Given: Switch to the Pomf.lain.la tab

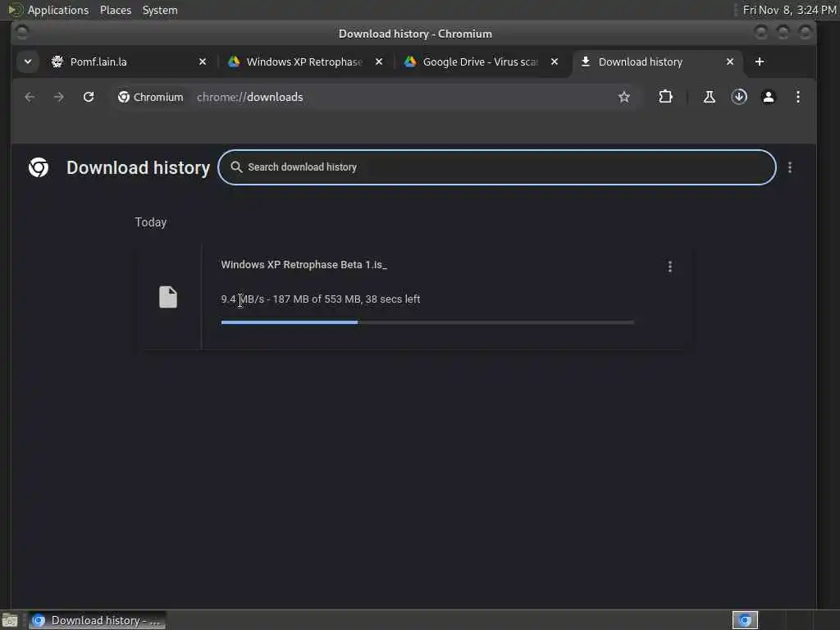Looking at the screenshot, I should [129, 62].
